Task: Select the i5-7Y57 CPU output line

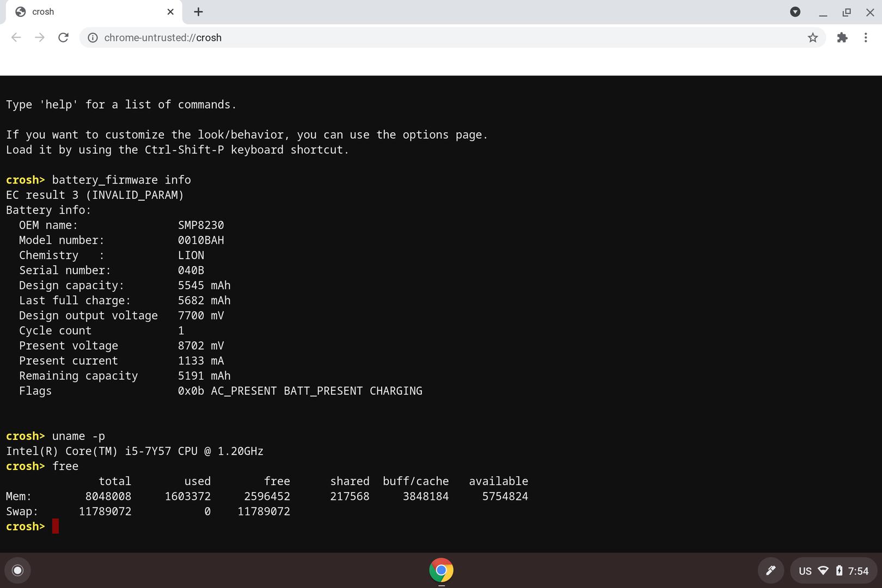Action: 134,451
